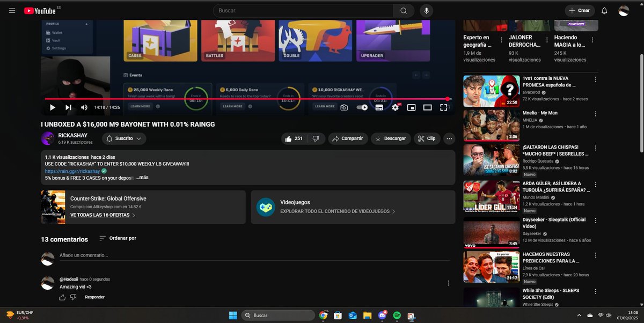Screen dimensions: 644x323
Task: Open the RICKASHAY channel name
Action: [x=73, y=136]
